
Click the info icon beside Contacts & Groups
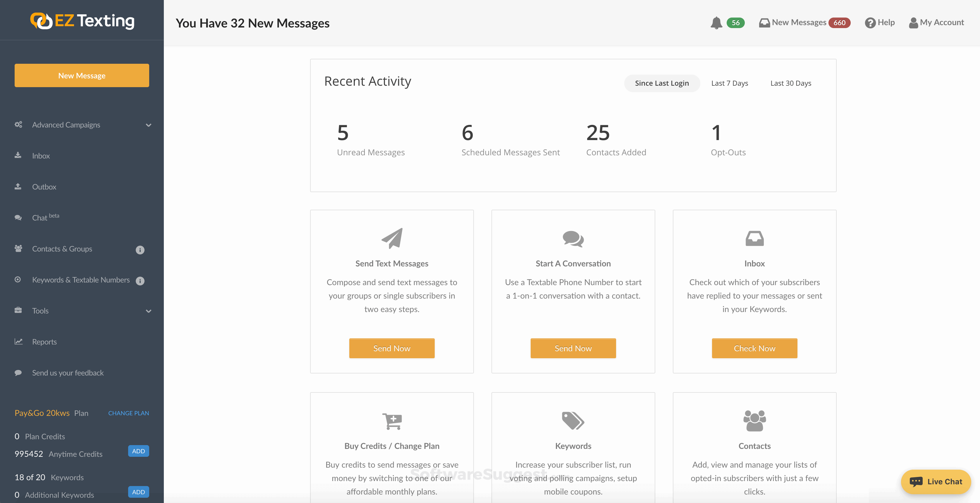click(140, 250)
